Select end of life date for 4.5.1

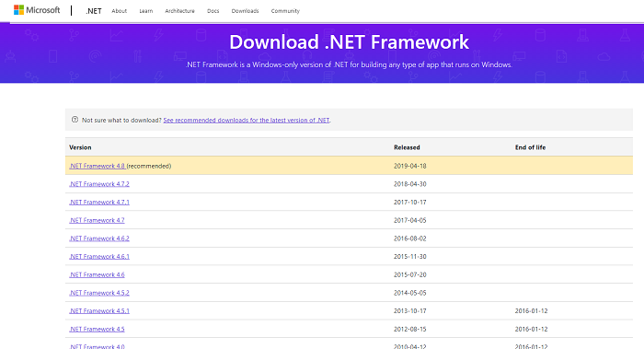coord(531,310)
